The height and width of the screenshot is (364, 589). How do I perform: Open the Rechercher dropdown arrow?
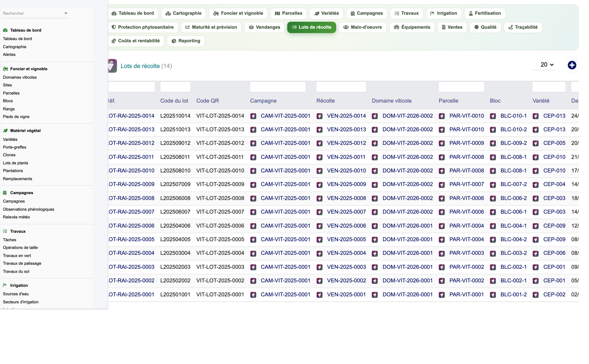click(x=66, y=13)
